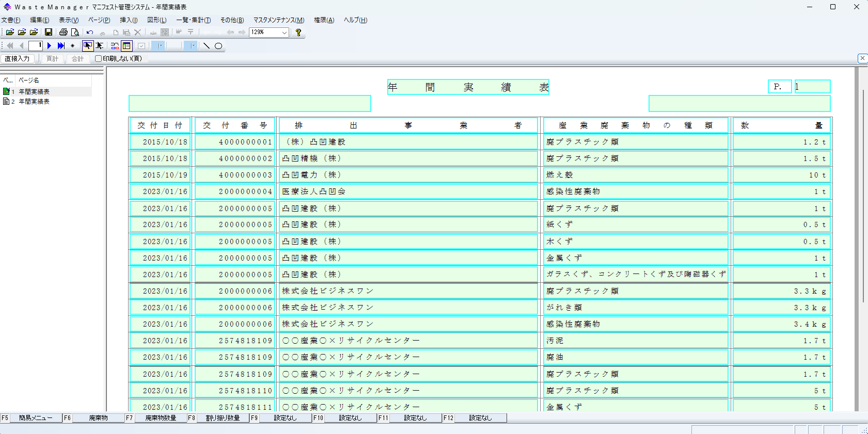The image size is (868, 434).
Task: Select the Line drawing tool
Action: tap(207, 46)
